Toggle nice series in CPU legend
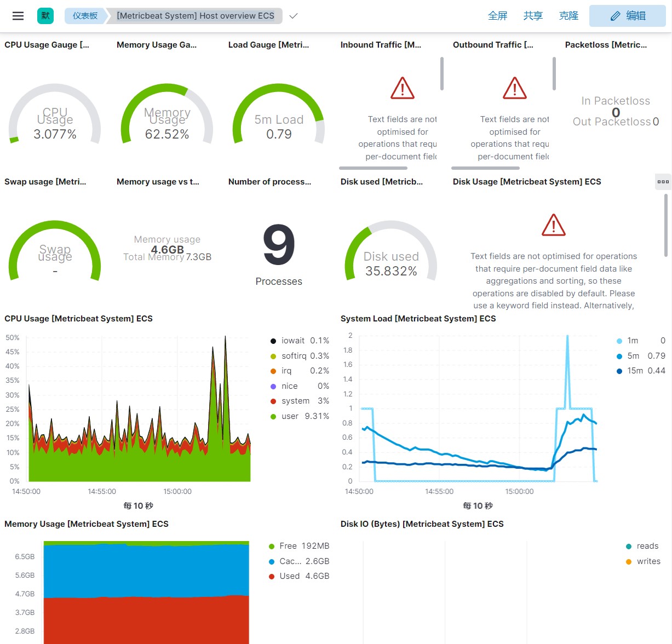This screenshot has height=644, width=672. (x=300, y=386)
